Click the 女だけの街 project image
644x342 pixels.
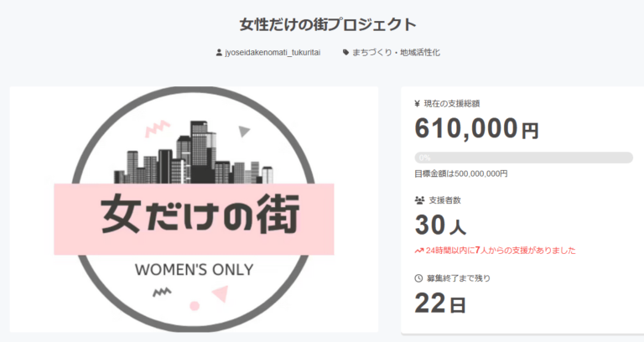point(194,210)
